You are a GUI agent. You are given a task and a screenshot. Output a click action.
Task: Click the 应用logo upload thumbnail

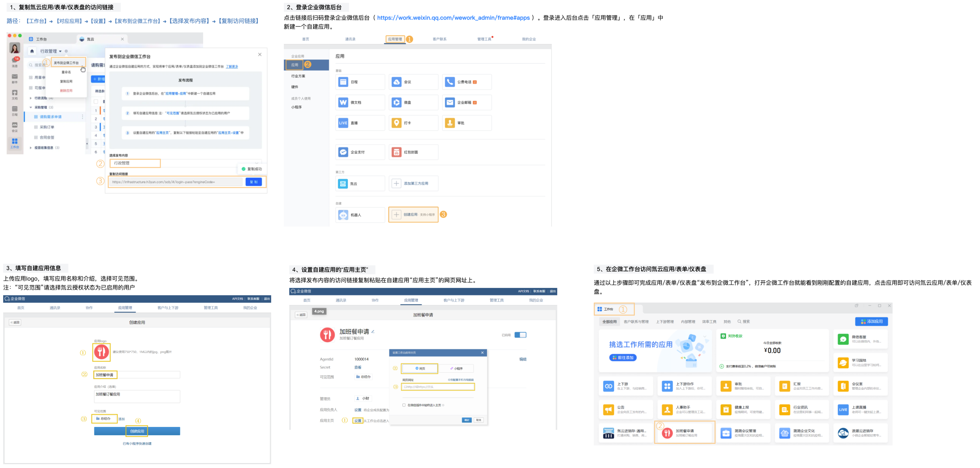(102, 352)
